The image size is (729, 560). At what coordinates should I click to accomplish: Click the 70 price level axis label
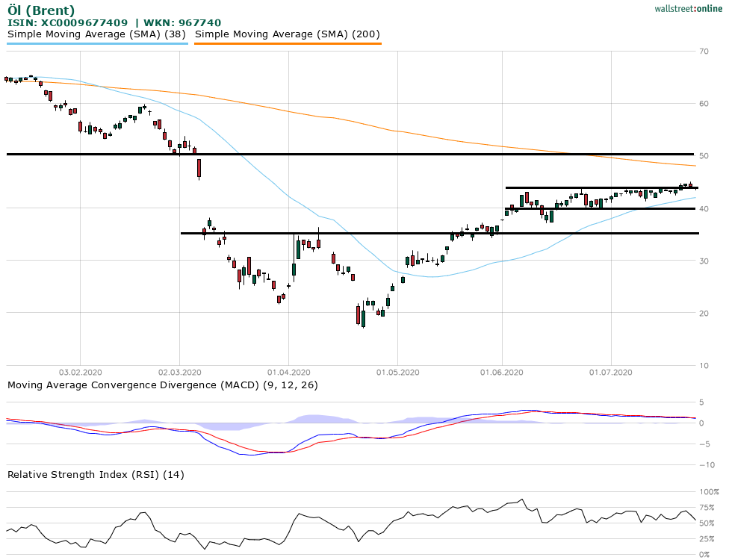pyautogui.click(x=704, y=52)
